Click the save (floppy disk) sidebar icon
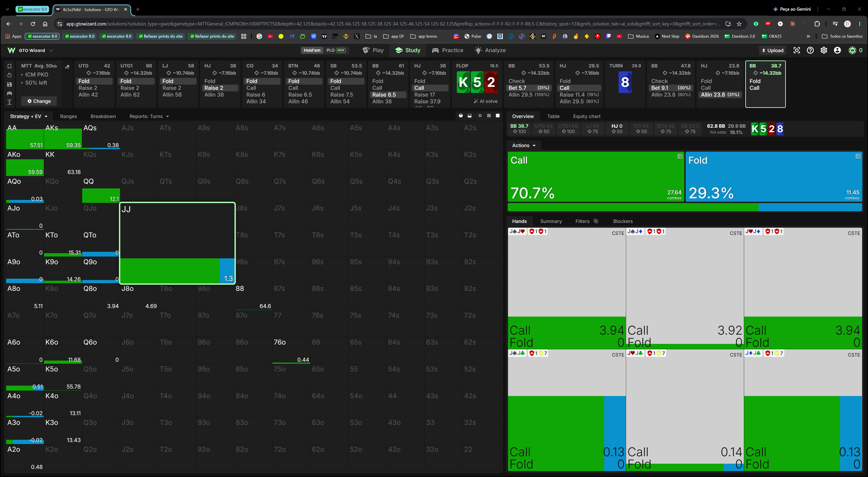 click(9, 84)
